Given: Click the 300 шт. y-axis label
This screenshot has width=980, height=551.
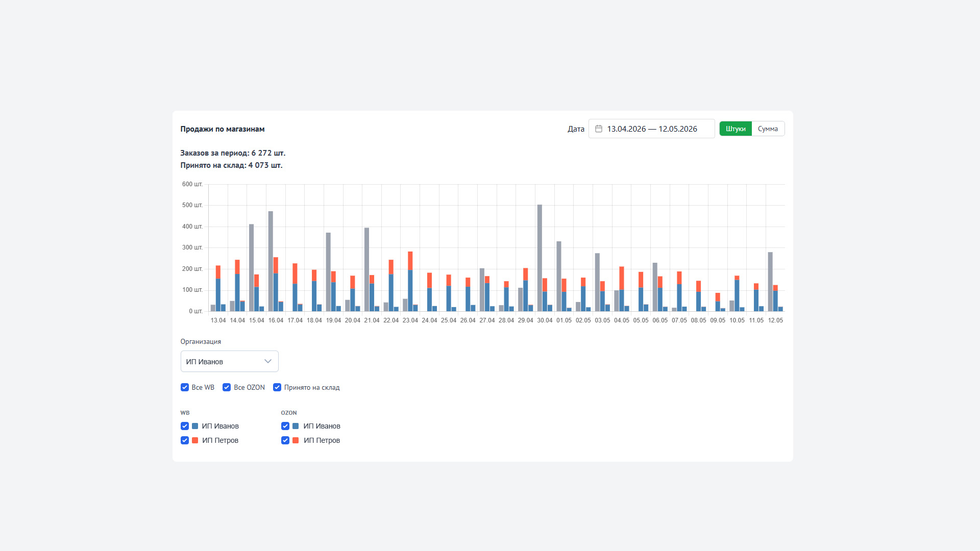Looking at the screenshot, I should (192, 247).
